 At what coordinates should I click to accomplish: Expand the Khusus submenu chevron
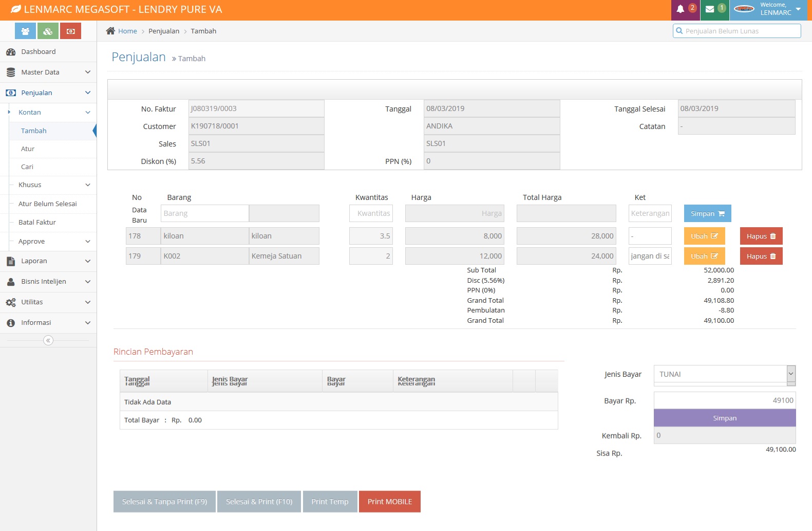tap(88, 185)
